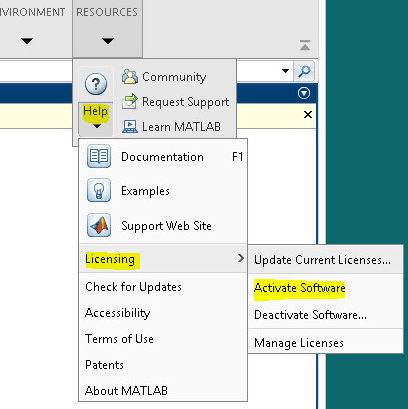Open Documentation via its book icon

tap(99, 156)
